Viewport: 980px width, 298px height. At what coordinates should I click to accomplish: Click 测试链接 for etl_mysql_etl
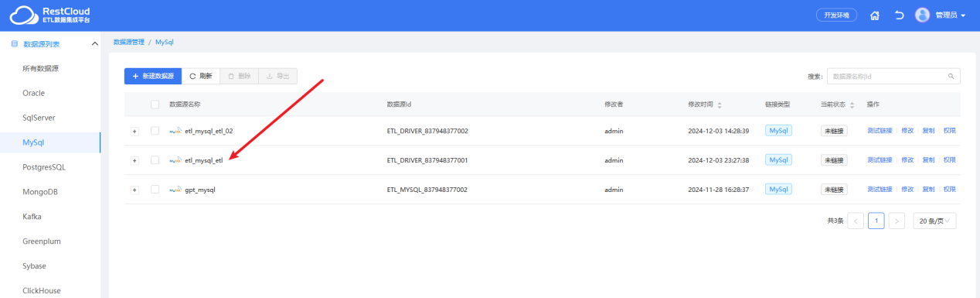pos(880,160)
